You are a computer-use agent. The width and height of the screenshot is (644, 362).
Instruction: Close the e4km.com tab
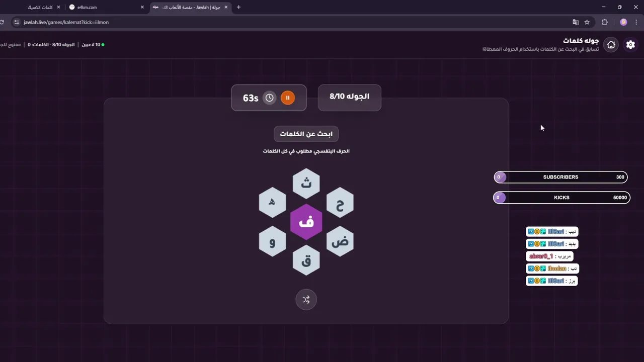[x=142, y=7]
